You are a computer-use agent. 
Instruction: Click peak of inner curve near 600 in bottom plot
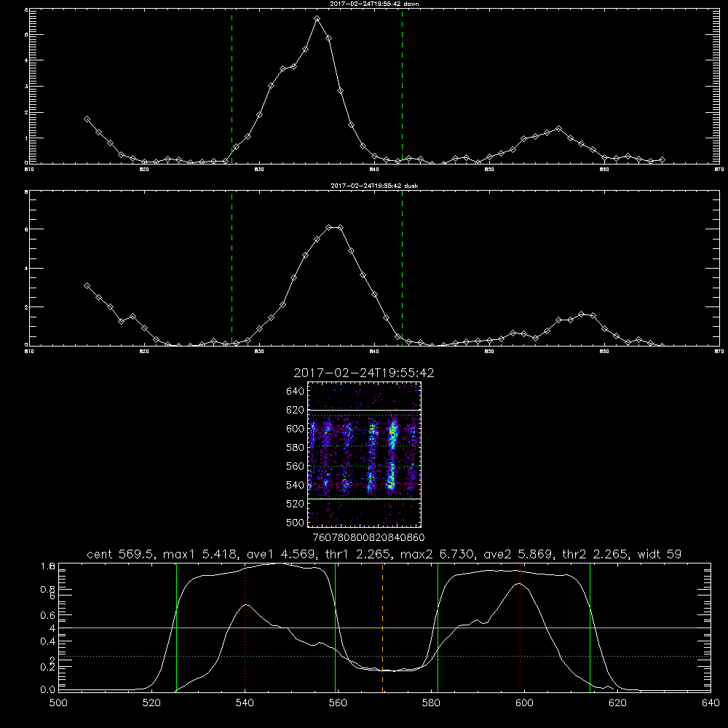pos(519,584)
